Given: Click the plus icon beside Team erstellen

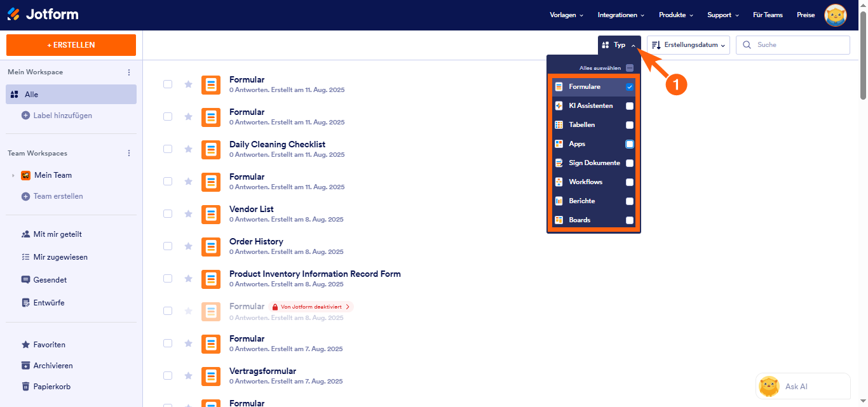Looking at the screenshot, I should pos(25,196).
